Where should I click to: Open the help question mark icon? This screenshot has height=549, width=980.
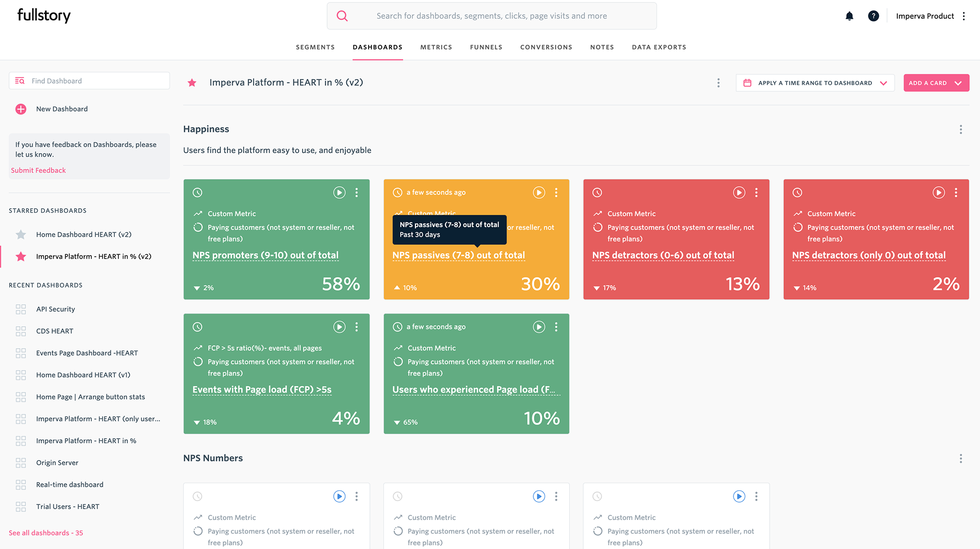pos(873,16)
